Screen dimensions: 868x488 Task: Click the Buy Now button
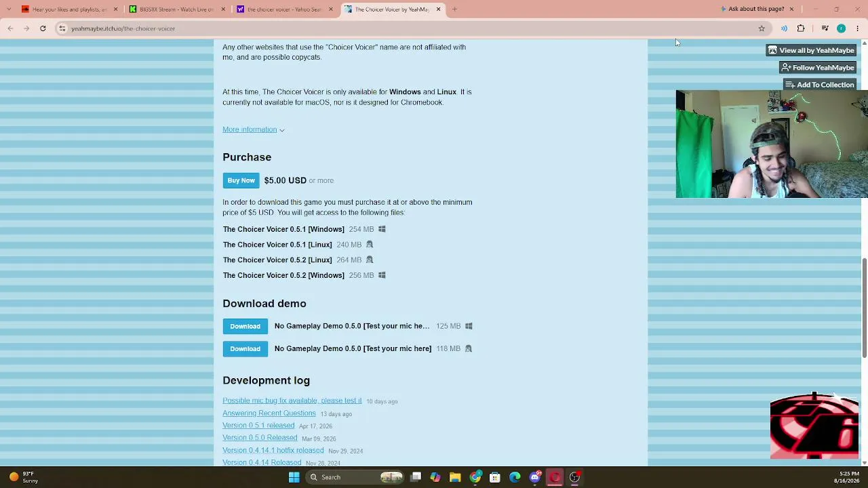241,180
